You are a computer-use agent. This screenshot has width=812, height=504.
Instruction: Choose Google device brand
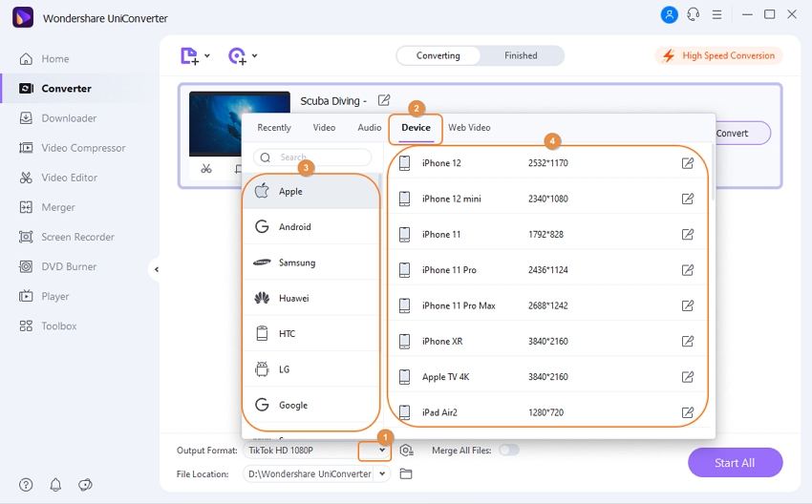tap(311, 405)
